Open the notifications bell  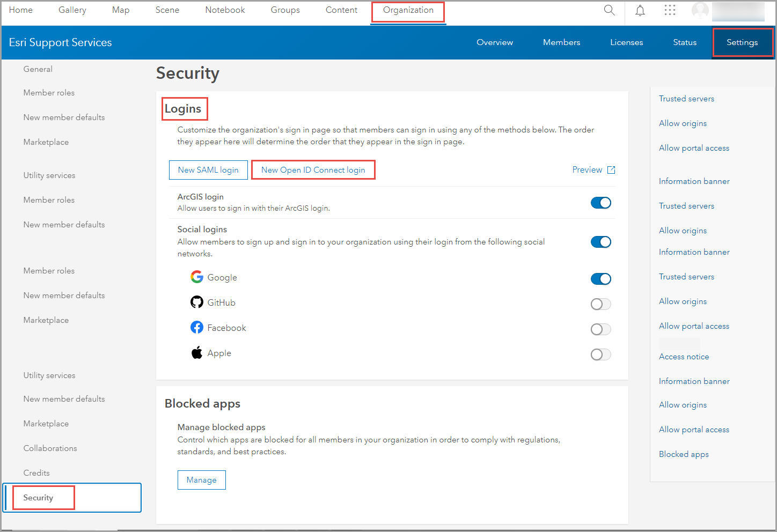pyautogui.click(x=640, y=10)
